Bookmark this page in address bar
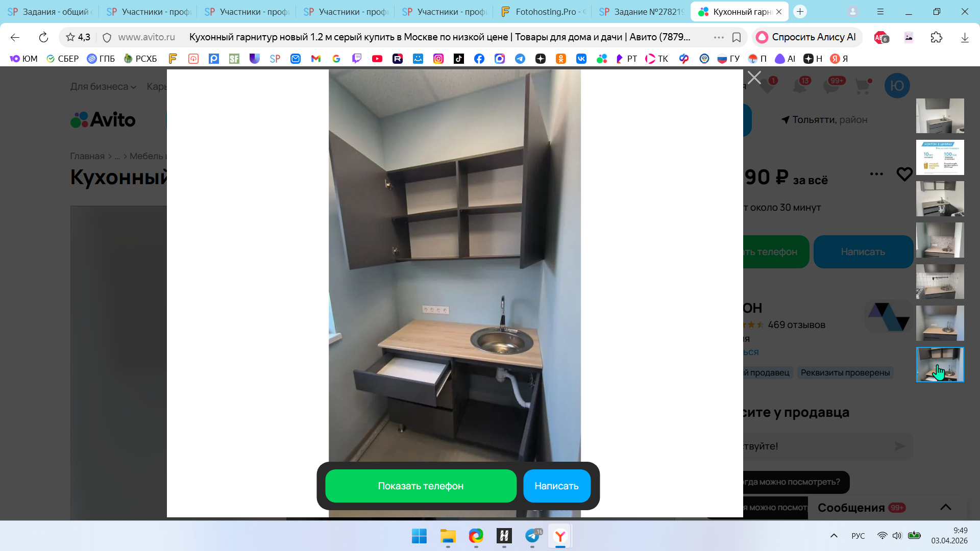Viewport: 980px width, 551px height. tap(736, 37)
